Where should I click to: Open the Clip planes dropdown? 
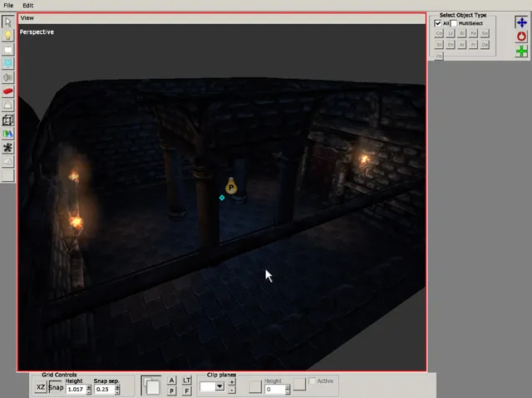pyautogui.click(x=219, y=386)
